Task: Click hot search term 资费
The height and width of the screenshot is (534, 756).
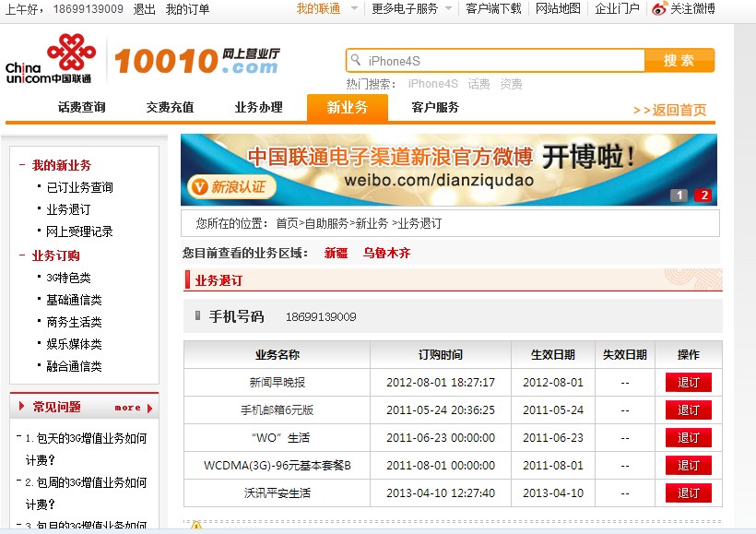Action: [x=511, y=84]
